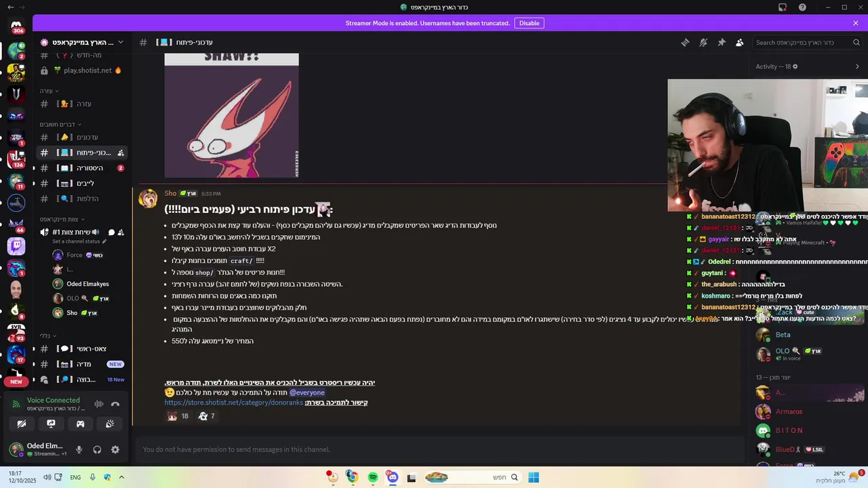Open the Threads icon in channel header

(685, 42)
